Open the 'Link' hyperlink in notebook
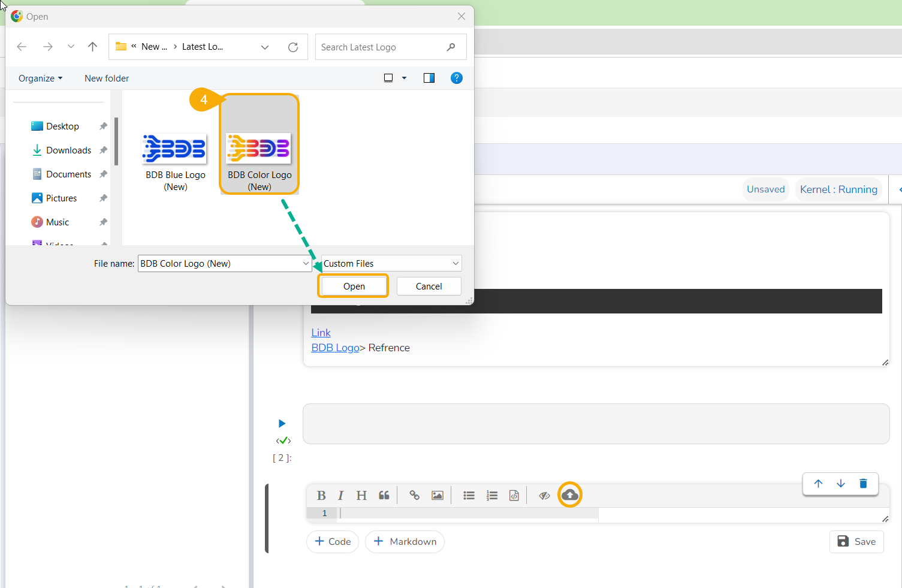Viewport: 902px width, 588px height. [x=321, y=333]
